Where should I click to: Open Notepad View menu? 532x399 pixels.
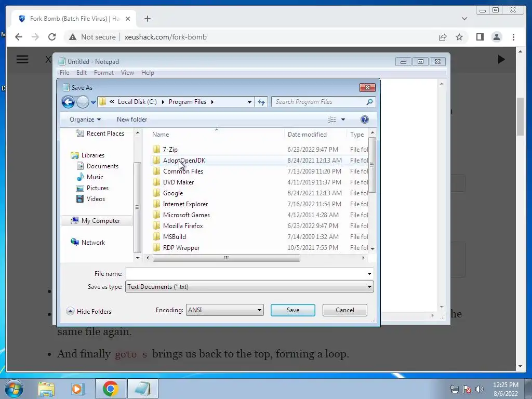click(127, 73)
